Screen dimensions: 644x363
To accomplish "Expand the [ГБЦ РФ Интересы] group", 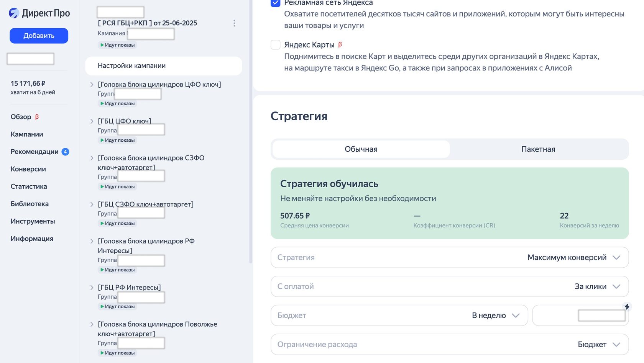I will click(92, 287).
